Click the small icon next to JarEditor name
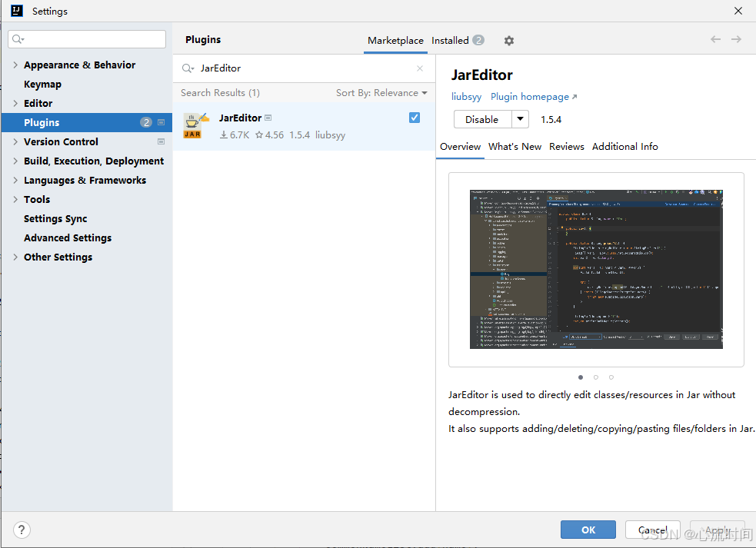This screenshot has width=756, height=548. [x=268, y=118]
